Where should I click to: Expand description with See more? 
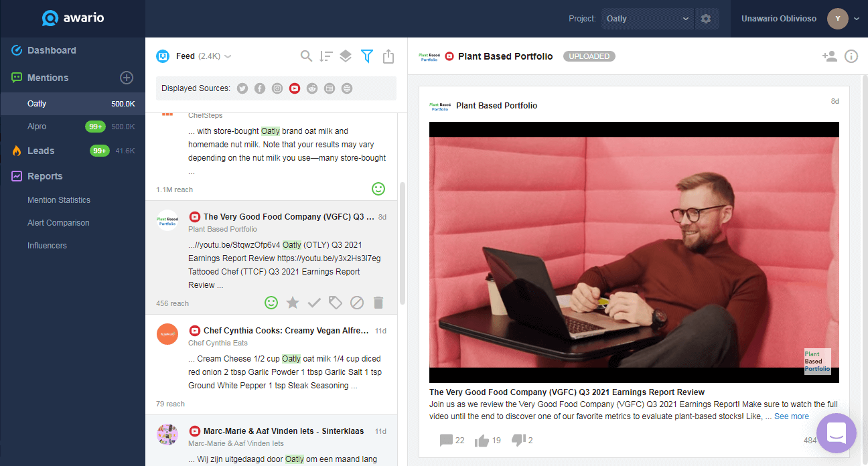[x=792, y=416]
